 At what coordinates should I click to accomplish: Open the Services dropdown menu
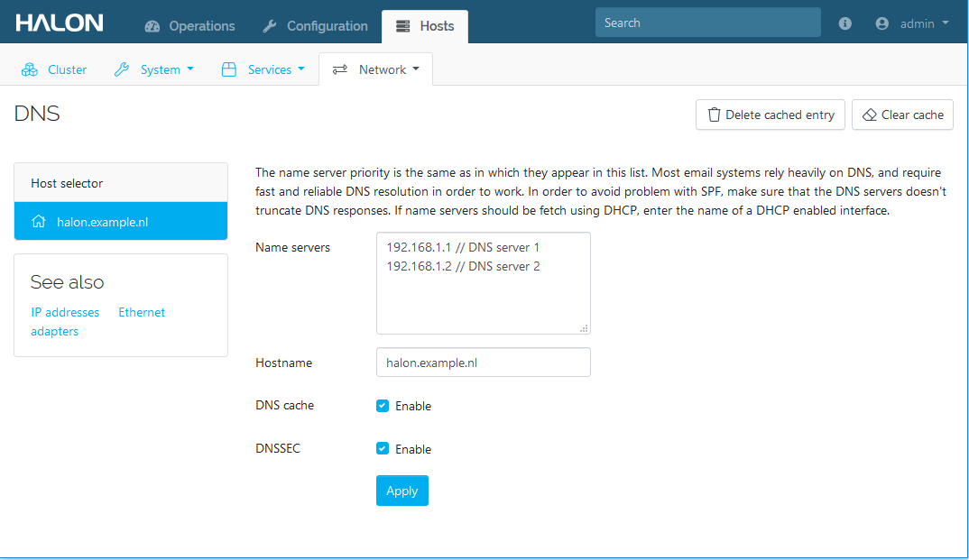click(x=263, y=69)
